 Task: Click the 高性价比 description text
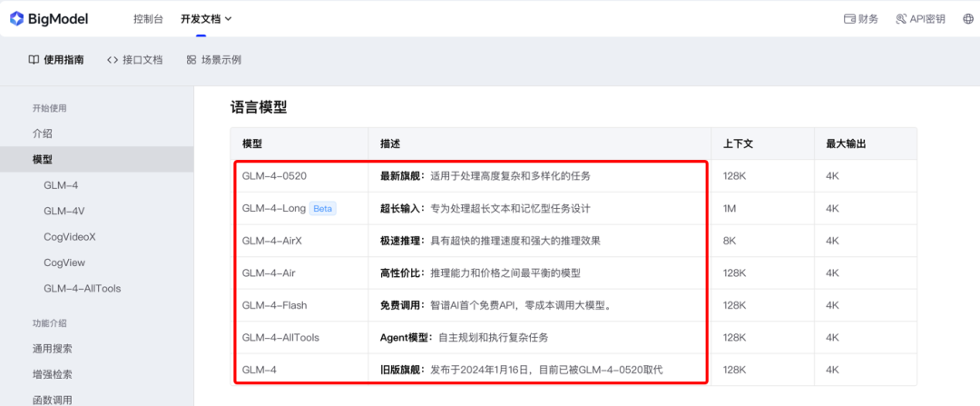[480, 272]
